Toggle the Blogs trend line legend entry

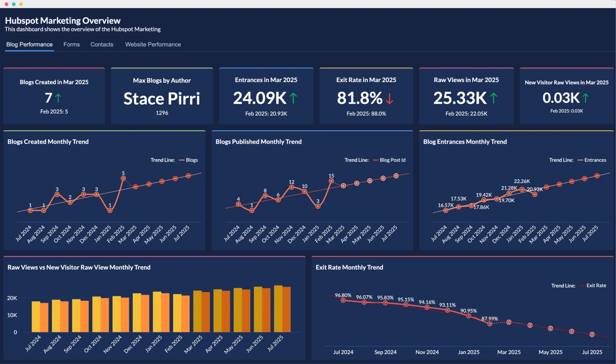click(x=192, y=160)
